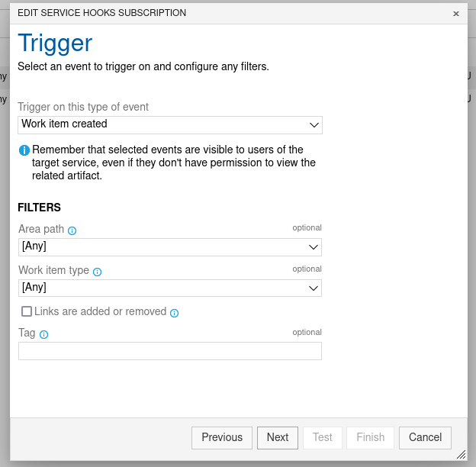476x467 pixels.
Task: Cancel the subscription edit
Action: click(425, 437)
